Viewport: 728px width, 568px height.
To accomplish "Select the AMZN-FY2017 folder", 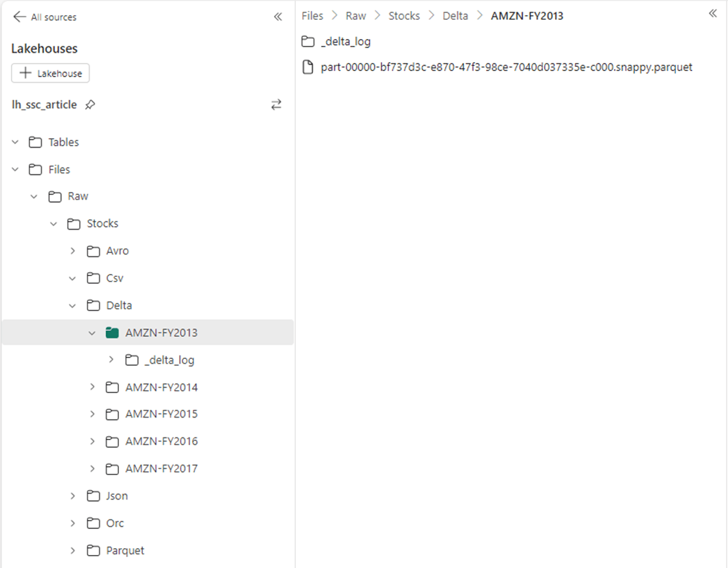I will [x=161, y=469].
